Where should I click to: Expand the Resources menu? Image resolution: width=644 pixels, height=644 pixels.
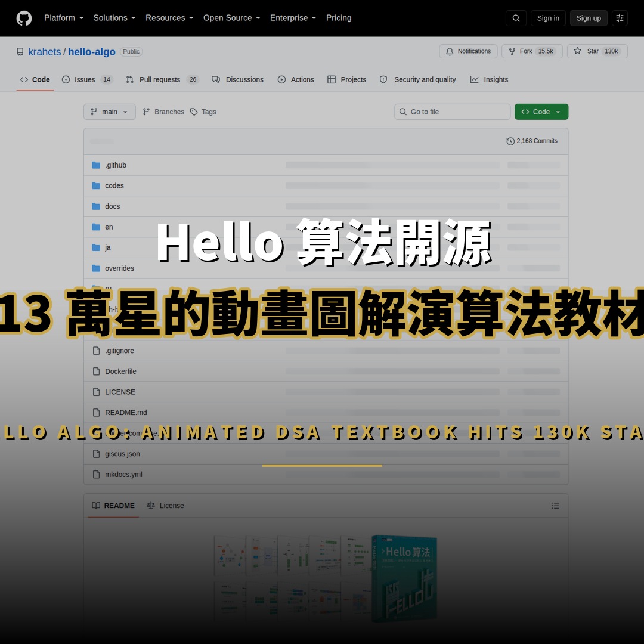click(x=169, y=18)
